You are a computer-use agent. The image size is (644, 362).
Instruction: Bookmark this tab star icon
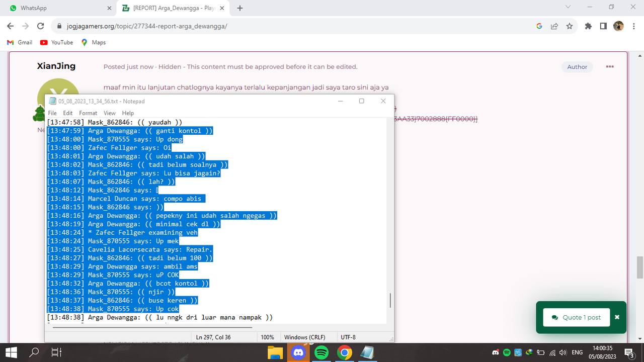point(570,26)
